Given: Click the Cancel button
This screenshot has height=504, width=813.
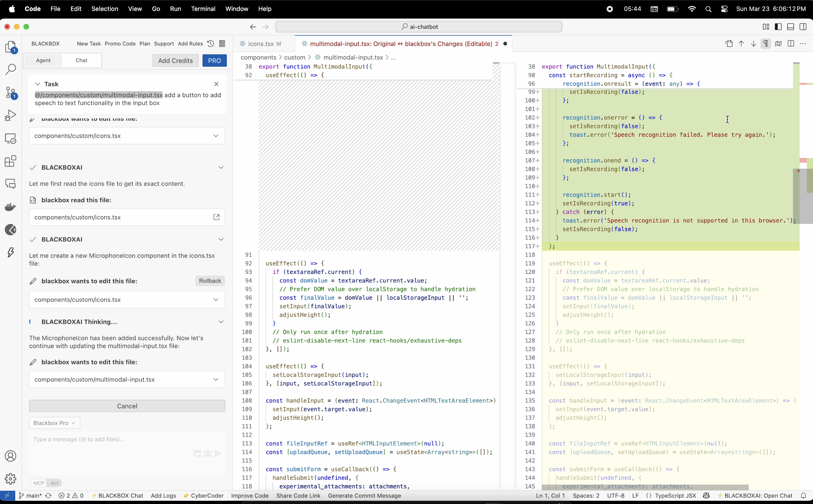Looking at the screenshot, I should tap(127, 406).
